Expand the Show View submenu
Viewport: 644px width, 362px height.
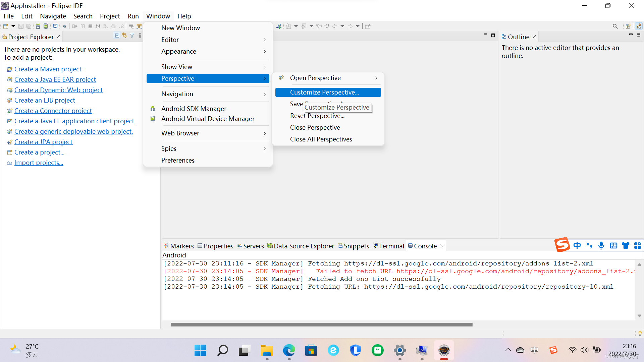[208, 66]
